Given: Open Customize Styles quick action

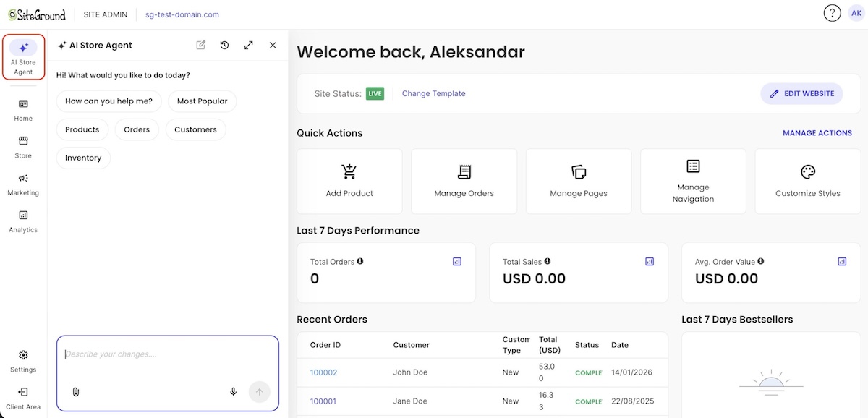Looking at the screenshot, I should pyautogui.click(x=808, y=182).
